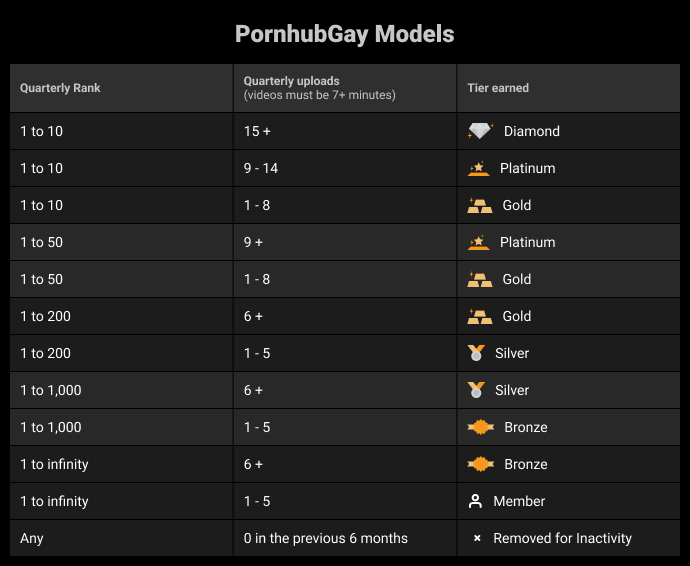Click the 'Removed for Inactivity' label
Screen dimensions: 690x566
563,538
